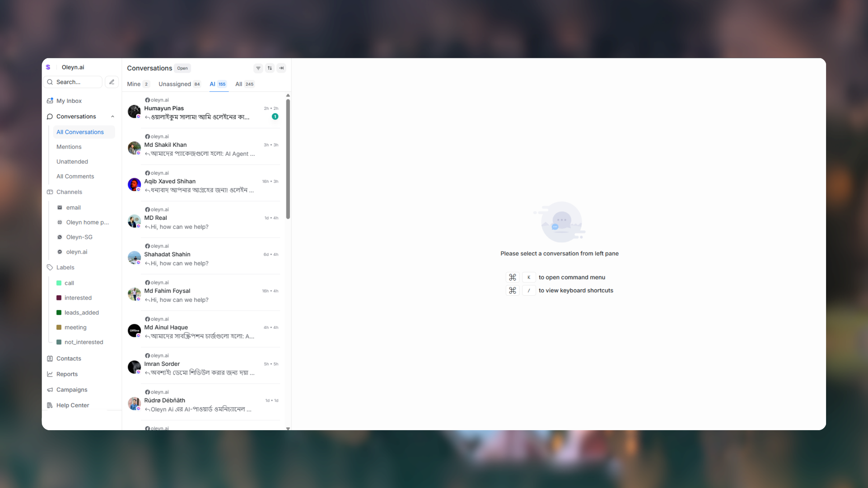Open the Contacts section

68,359
